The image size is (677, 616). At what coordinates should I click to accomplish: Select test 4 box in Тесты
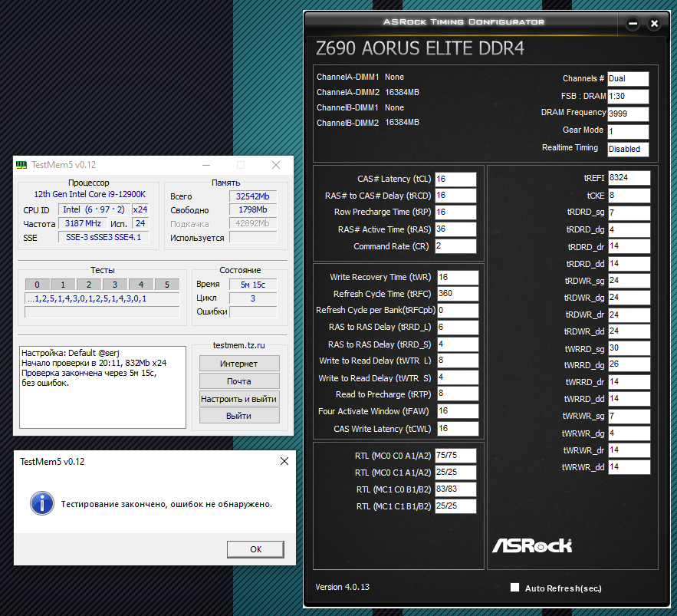(x=141, y=285)
